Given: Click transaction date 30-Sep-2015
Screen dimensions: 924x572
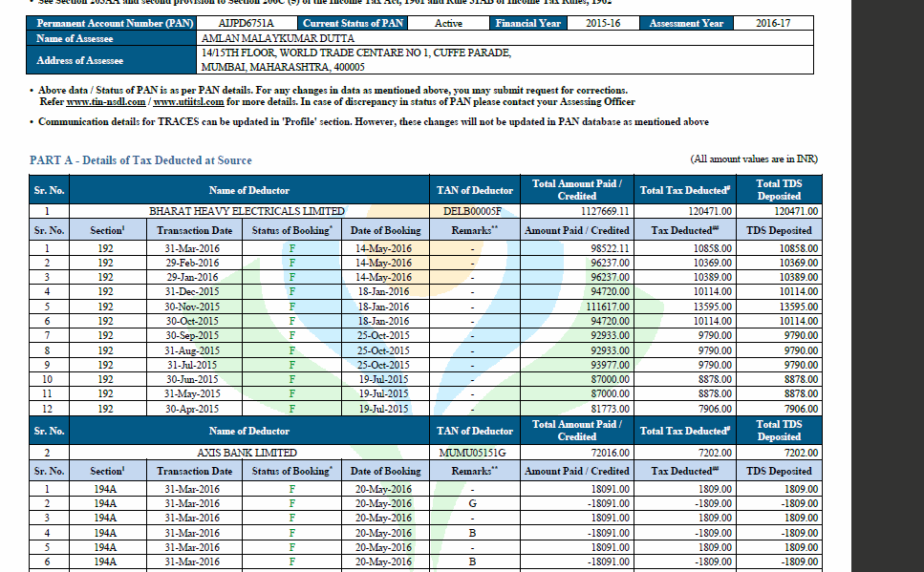Looking at the screenshot, I should [192, 335].
